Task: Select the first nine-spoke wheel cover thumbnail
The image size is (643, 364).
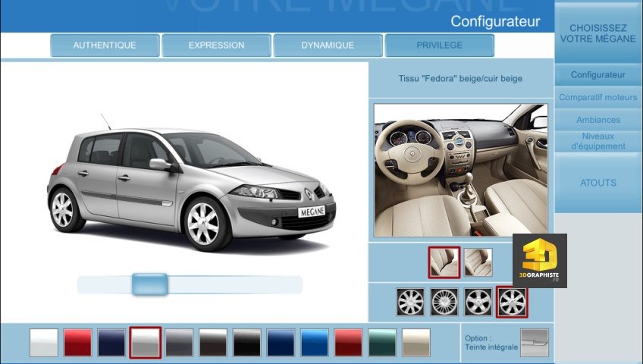Action: (x=410, y=302)
